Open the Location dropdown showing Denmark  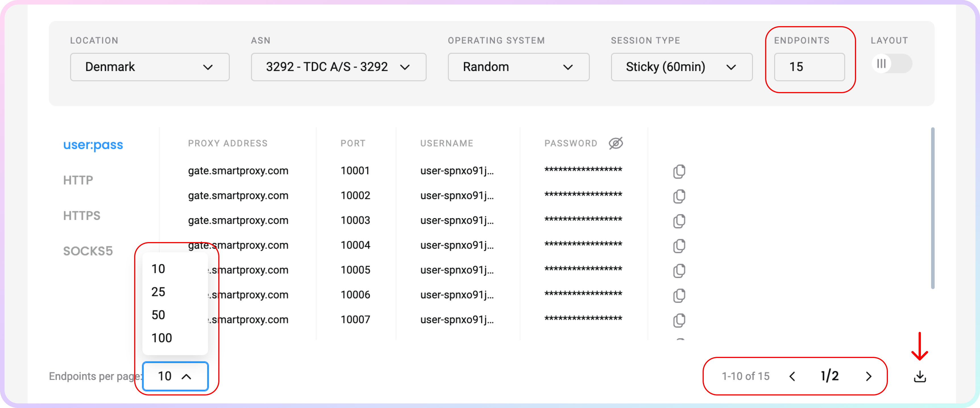click(150, 67)
